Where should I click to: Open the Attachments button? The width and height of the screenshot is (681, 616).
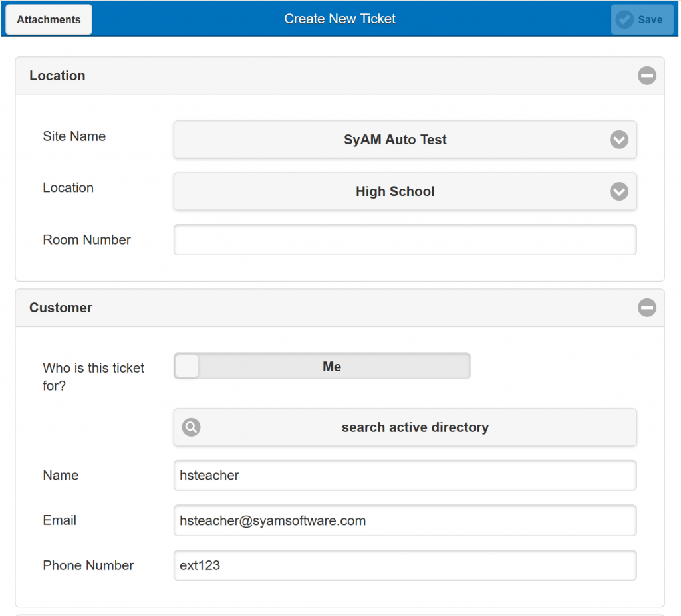(49, 19)
